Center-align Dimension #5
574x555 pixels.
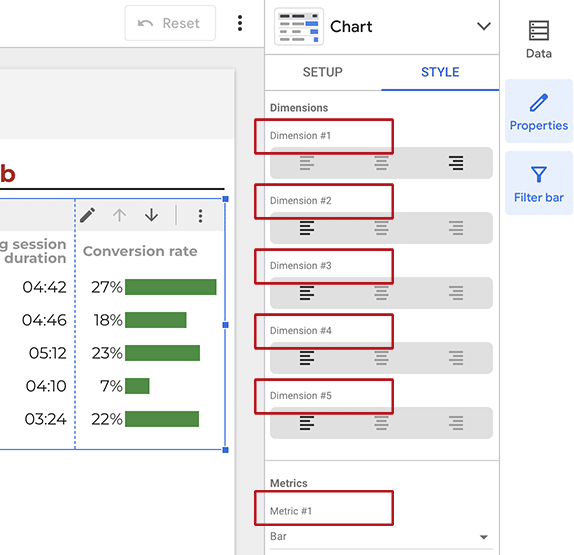point(381,423)
